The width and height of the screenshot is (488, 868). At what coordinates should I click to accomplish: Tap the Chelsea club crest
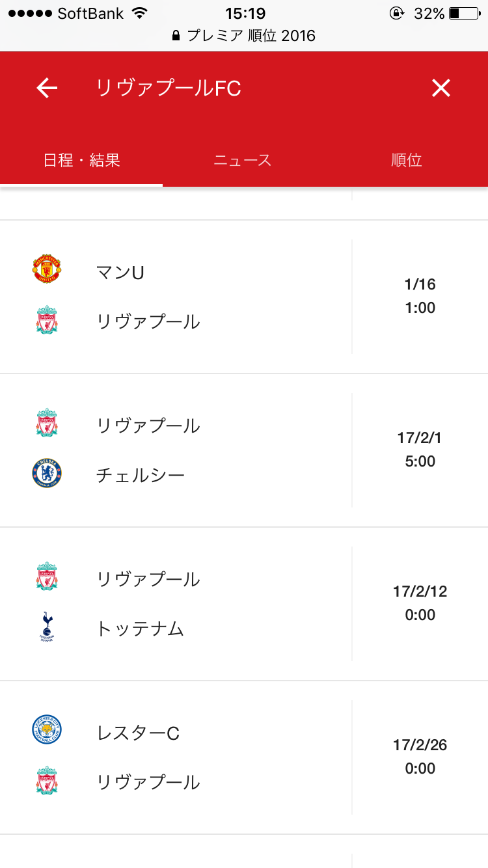(x=47, y=474)
